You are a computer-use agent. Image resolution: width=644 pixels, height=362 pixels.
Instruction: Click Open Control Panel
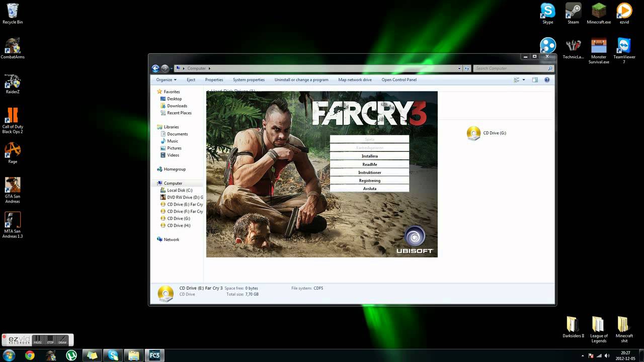click(x=399, y=80)
